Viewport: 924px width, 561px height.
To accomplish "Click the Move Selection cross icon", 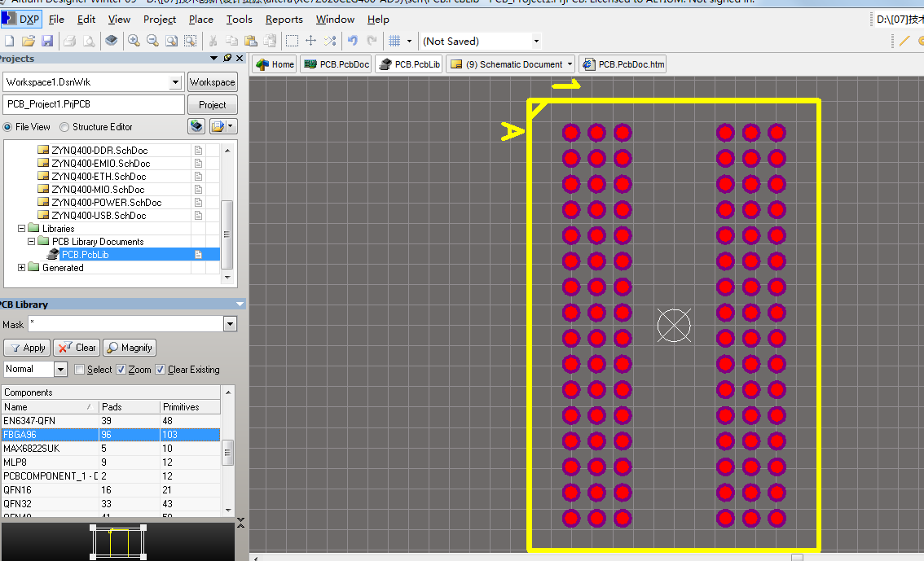I will tap(310, 42).
